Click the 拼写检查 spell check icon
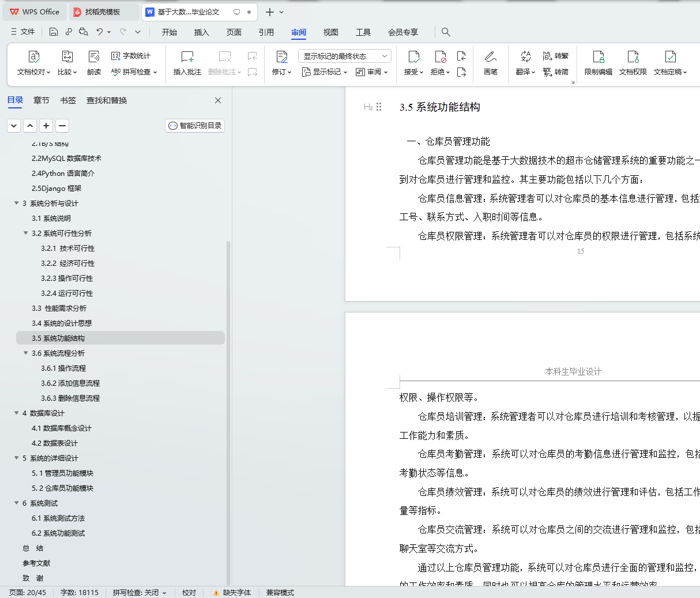700x598 pixels. click(116, 72)
